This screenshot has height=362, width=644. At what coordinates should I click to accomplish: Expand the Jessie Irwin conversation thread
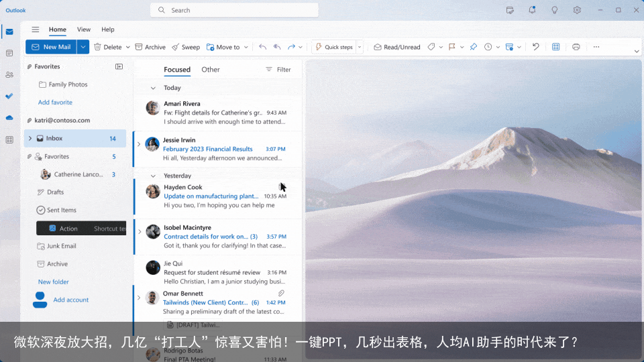[x=139, y=144]
